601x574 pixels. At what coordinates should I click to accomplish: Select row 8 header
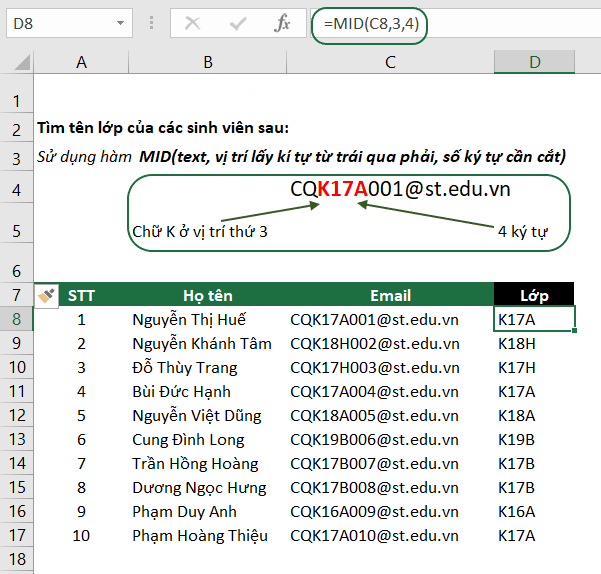(16, 319)
